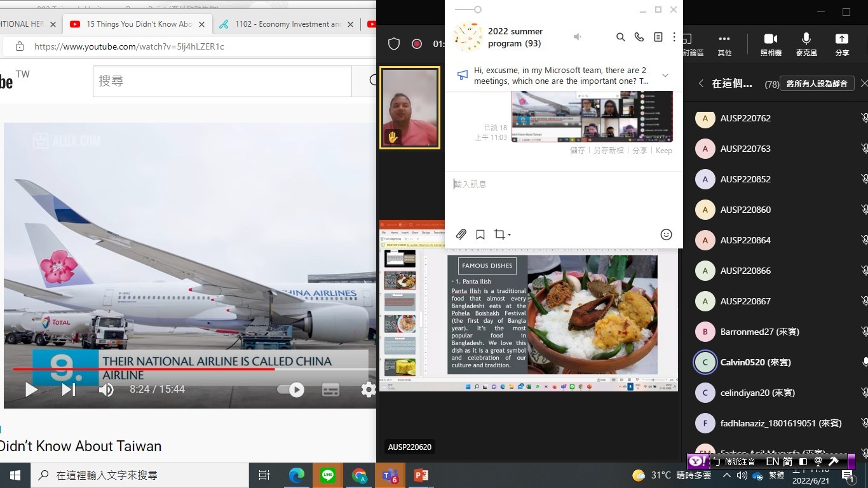Click the Windows taskbar search box
Image resolution: width=868 pixels, height=488 pixels.
click(x=139, y=475)
